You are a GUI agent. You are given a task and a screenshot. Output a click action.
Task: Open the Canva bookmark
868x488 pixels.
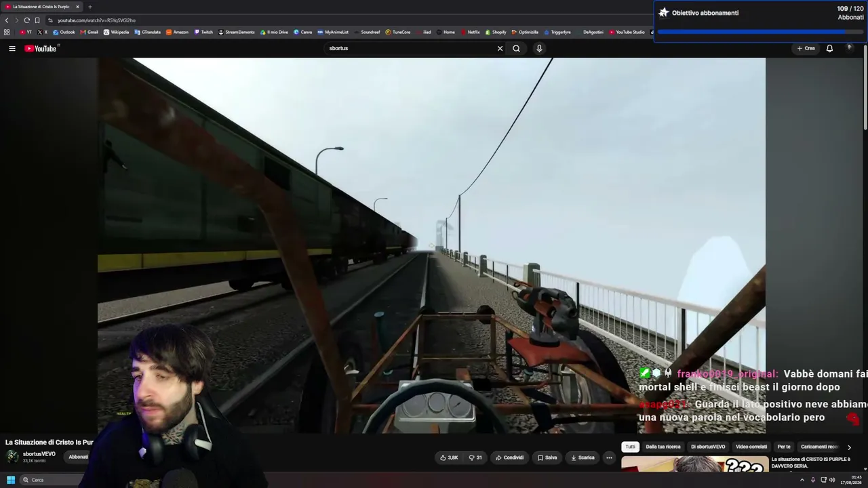pos(302,32)
